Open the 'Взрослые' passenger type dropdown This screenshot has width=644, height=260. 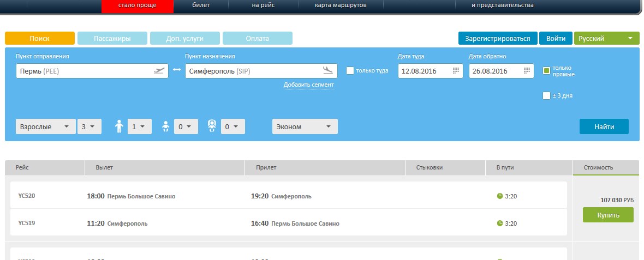click(x=46, y=126)
